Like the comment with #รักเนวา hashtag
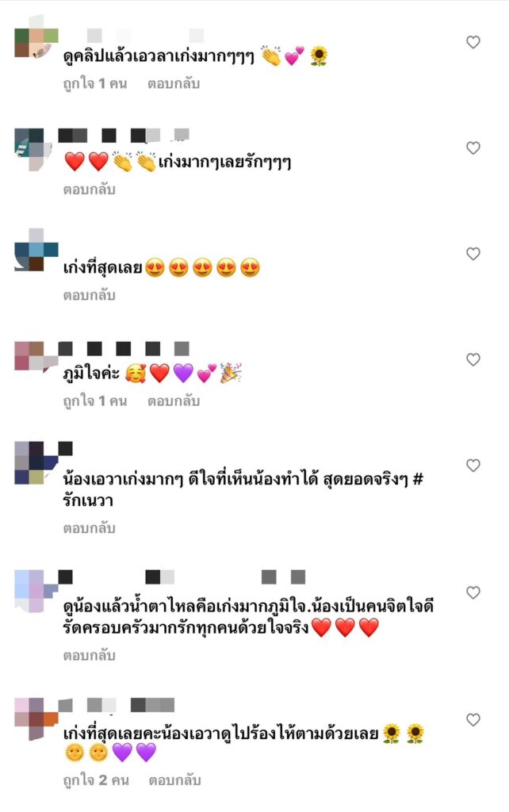Viewport: 509px width, 812px height. point(473,465)
